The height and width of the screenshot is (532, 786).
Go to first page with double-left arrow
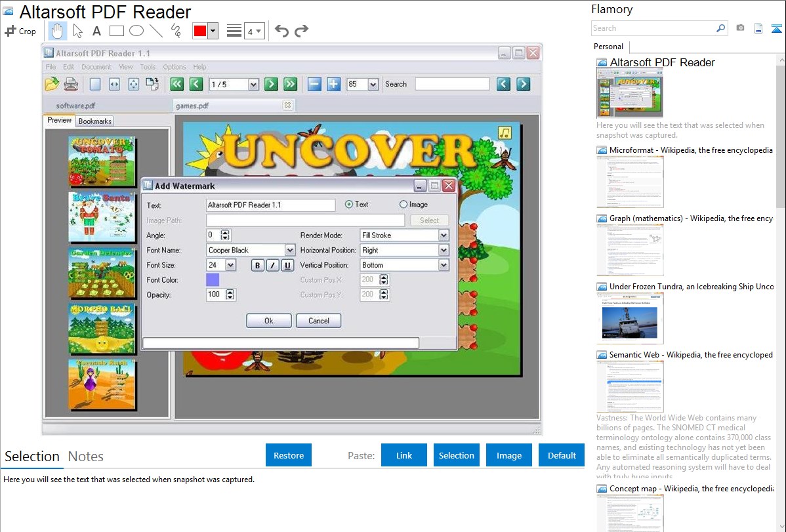176,84
